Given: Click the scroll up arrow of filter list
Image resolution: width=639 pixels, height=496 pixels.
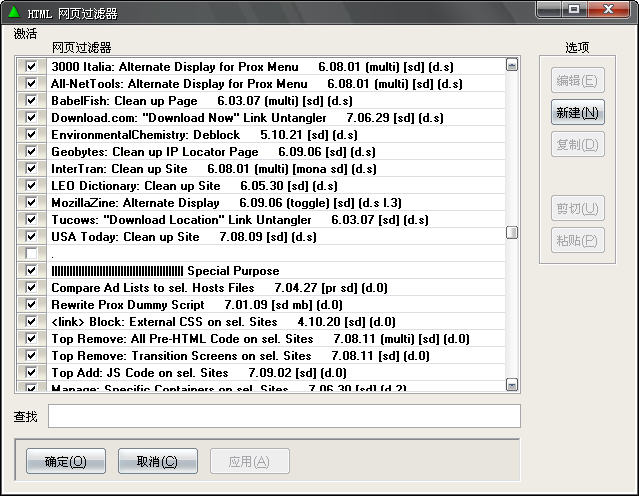Looking at the screenshot, I should pos(512,64).
